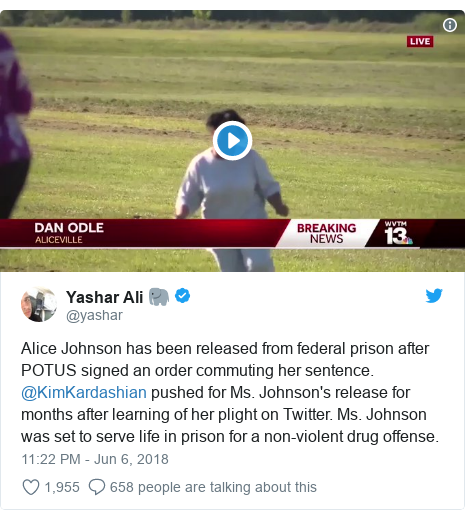The image size is (465, 519).
Task: Click the WVTM 13 station logo
Action: pyautogui.click(x=398, y=233)
